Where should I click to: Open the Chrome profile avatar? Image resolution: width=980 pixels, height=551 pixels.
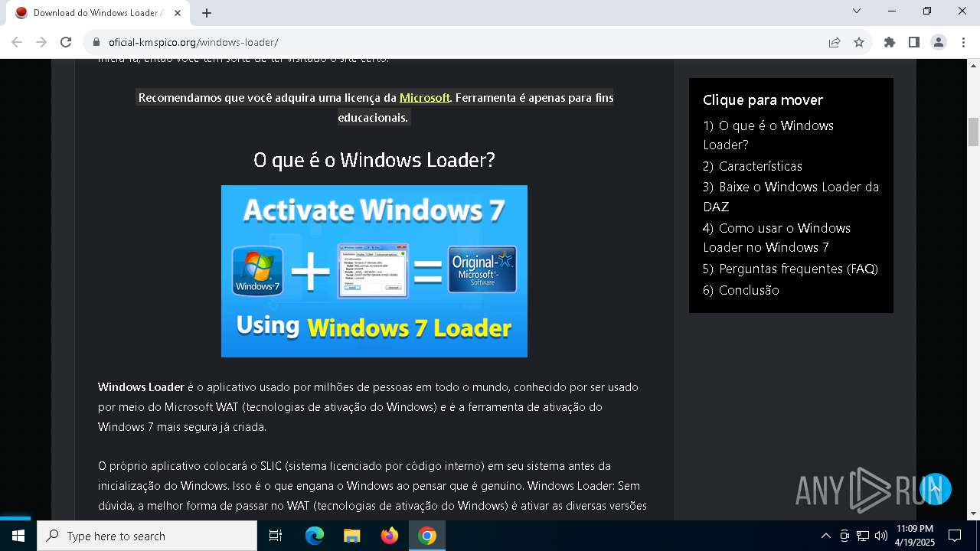[939, 43]
